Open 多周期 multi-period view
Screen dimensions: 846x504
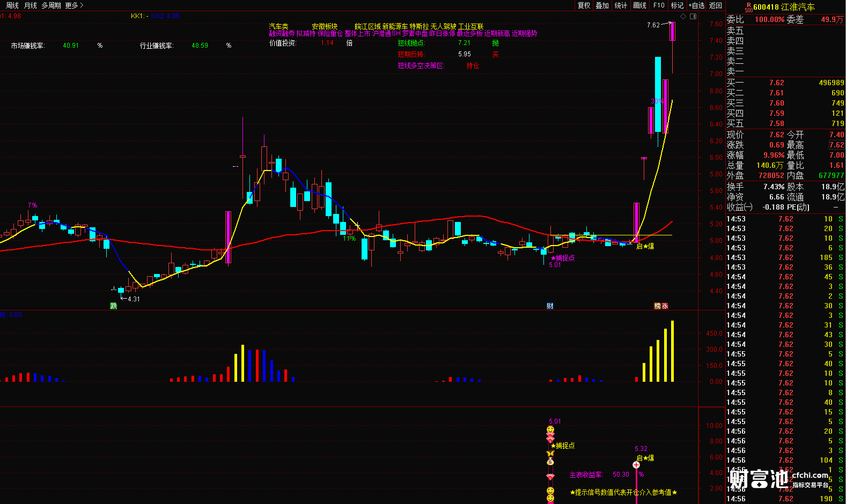tap(52, 5)
